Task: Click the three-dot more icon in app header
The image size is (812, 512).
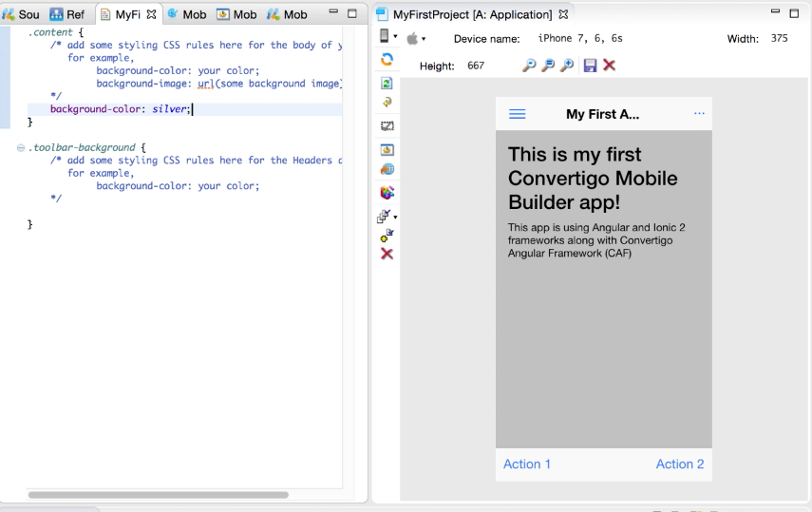Action: [700, 114]
